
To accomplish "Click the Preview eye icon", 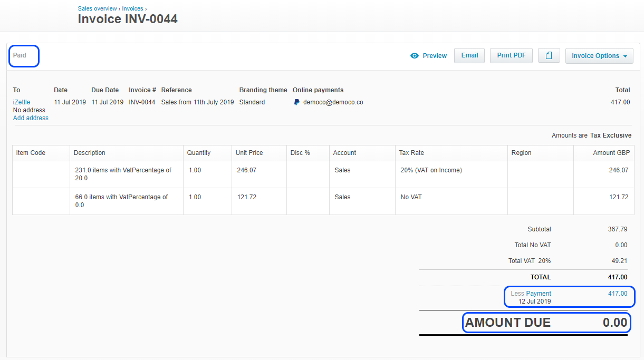I will [415, 56].
